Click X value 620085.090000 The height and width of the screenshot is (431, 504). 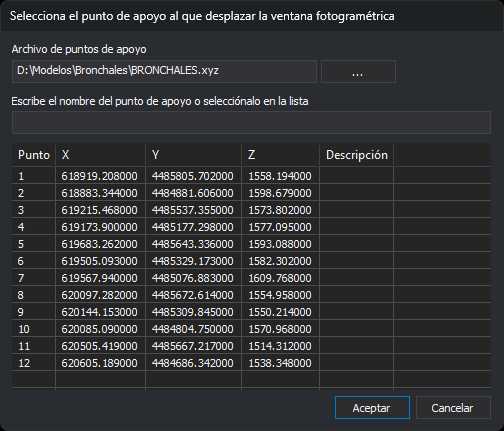click(99, 329)
